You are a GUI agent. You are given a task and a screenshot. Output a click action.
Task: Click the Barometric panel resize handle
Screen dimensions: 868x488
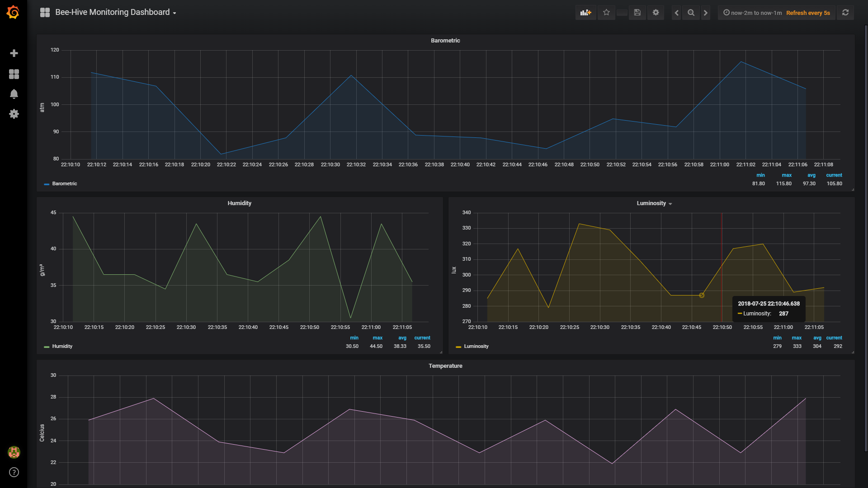[853, 190]
